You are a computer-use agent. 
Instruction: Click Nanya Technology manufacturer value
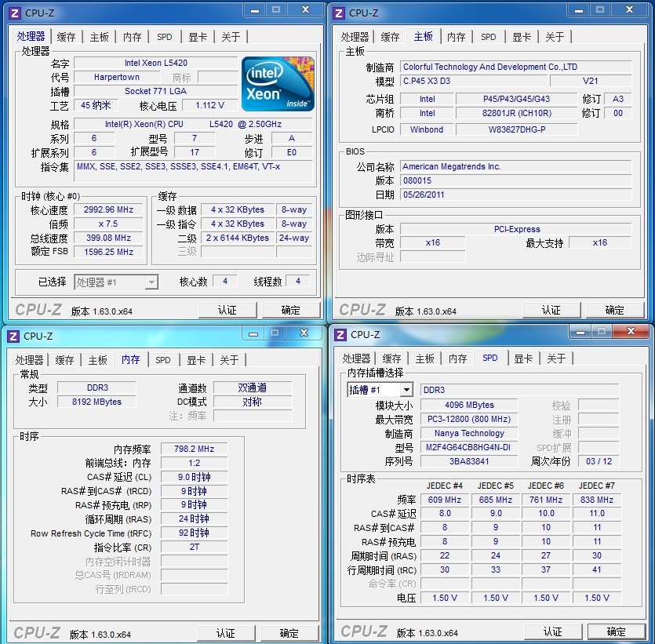[469, 434]
